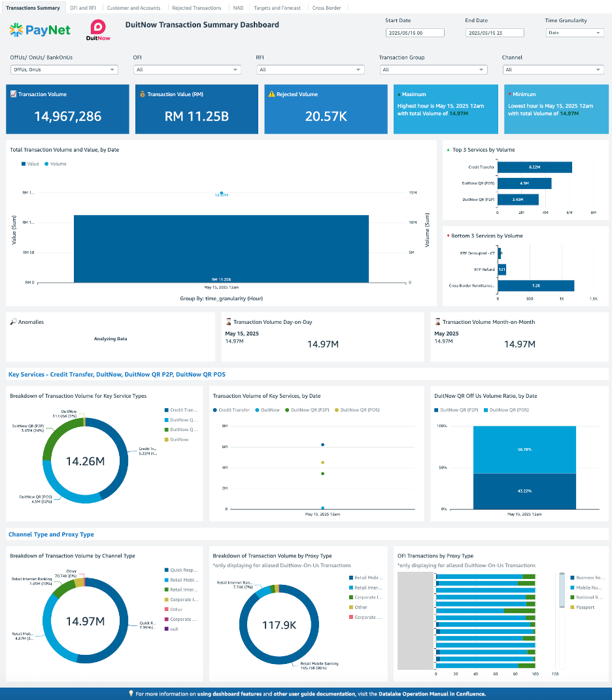
Task: Click the magnifier icon next to Anomalies
Action: click(13, 322)
